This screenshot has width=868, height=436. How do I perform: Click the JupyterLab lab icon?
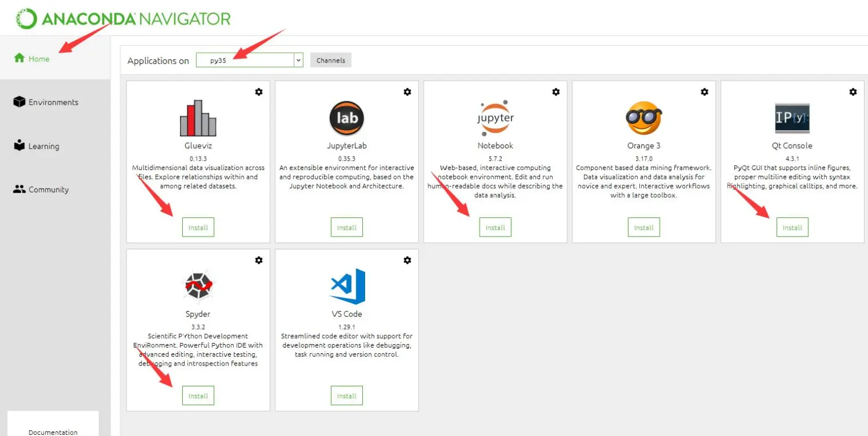[347, 118]
